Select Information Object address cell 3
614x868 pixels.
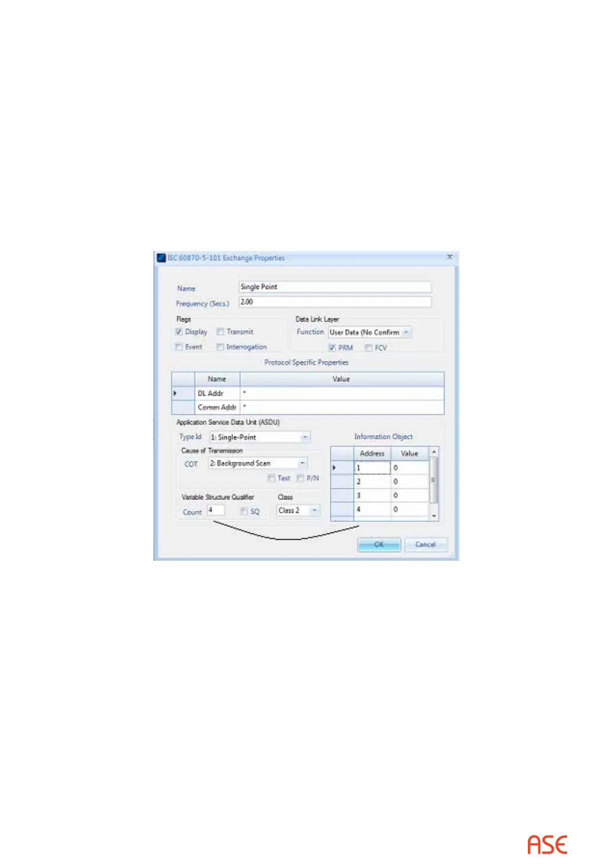pos(372,495)
